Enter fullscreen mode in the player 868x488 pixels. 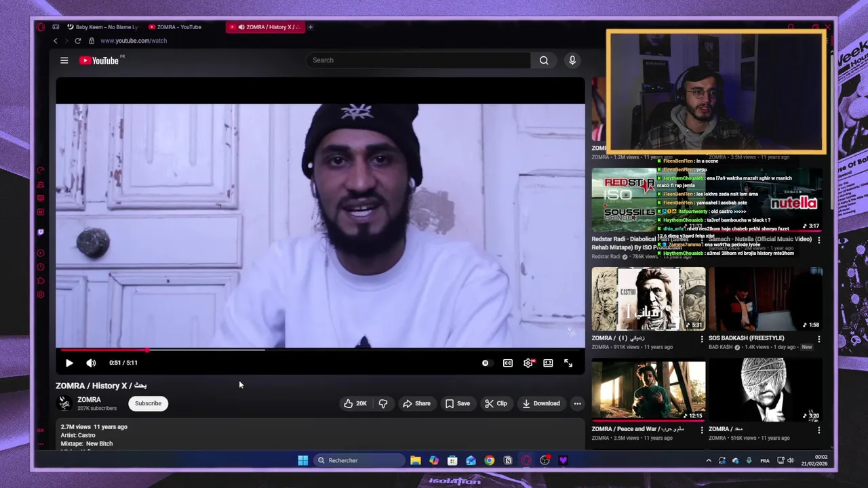568,363
